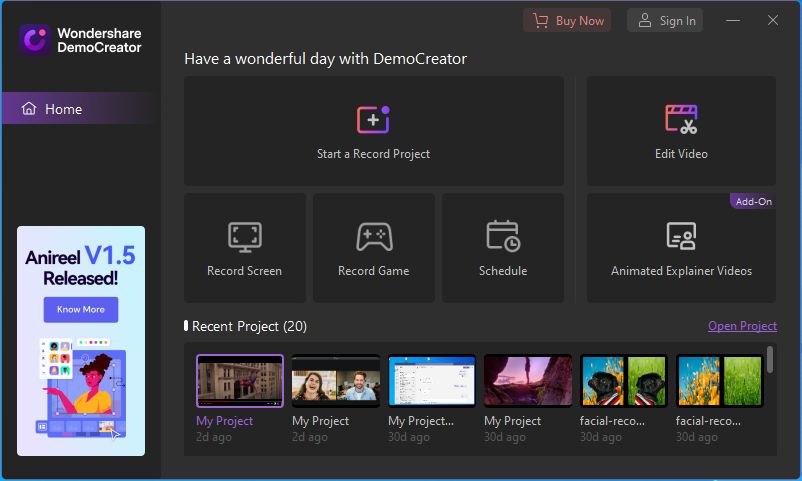Click the Add-On badge

coord(753,202)
